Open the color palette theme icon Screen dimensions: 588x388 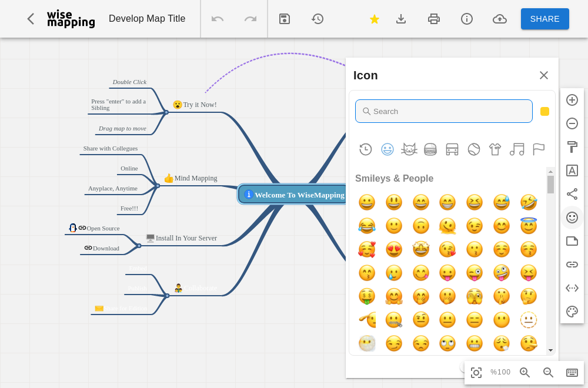[572, 312]
